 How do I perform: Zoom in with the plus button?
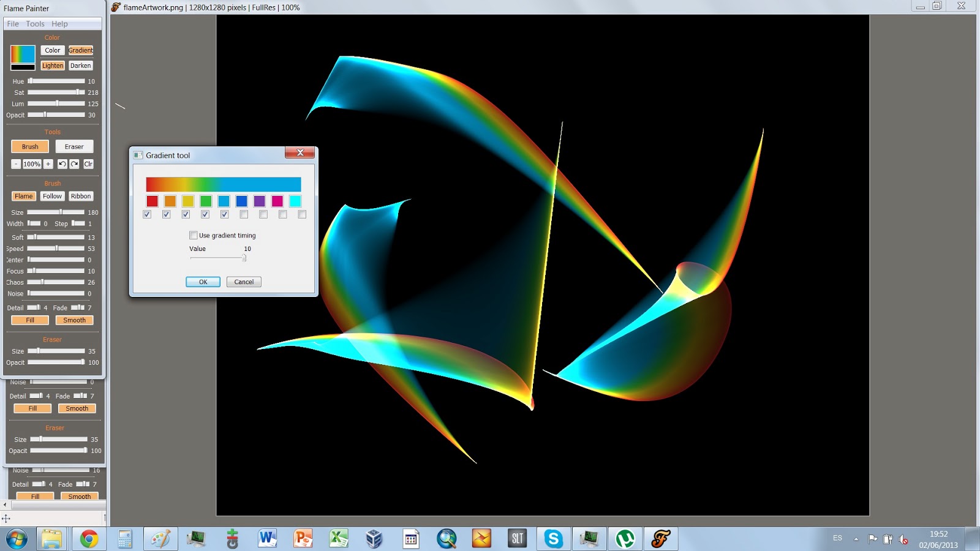click(x=48, y=164)
